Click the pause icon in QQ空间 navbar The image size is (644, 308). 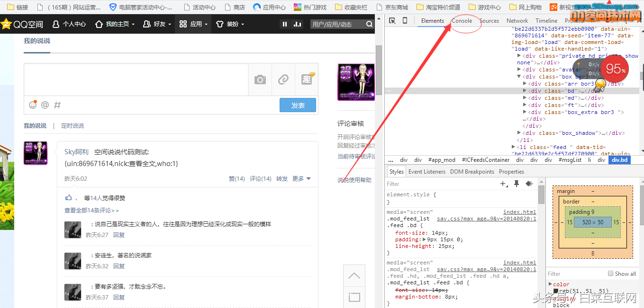(285, 24)
